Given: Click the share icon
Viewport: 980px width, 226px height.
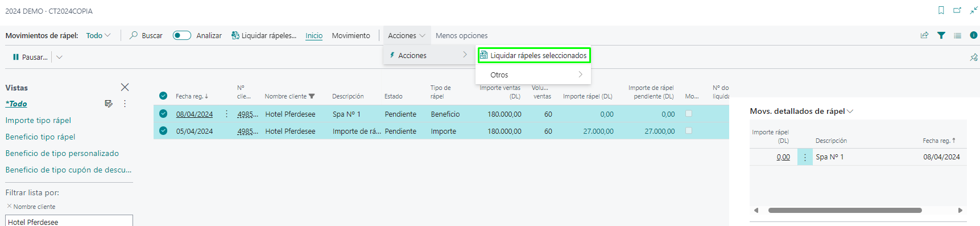Looking at the screenshot, I should tap(924, 35).
